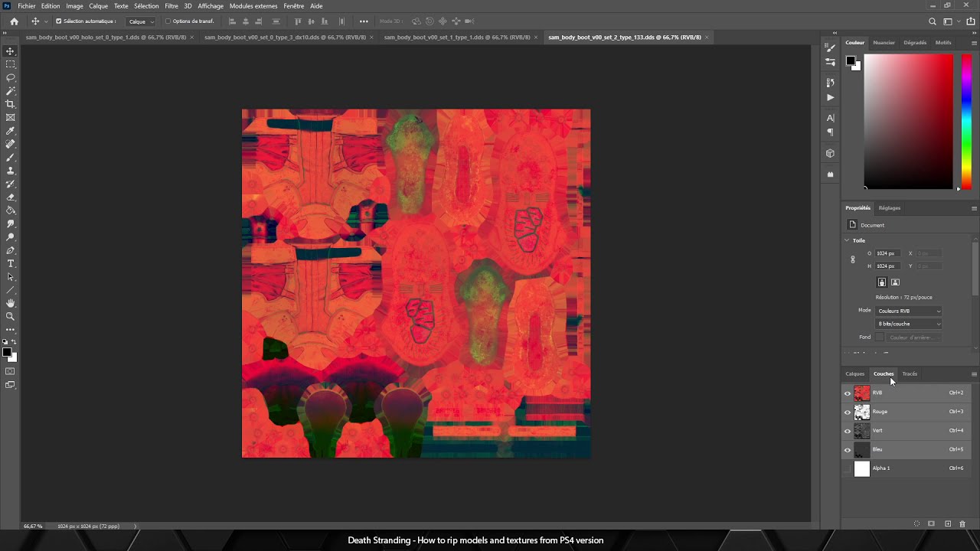Viewport: 980px width, 551px height.
Task: Save selection as channel
Action: pyautogui.click(x=931, y=523)
